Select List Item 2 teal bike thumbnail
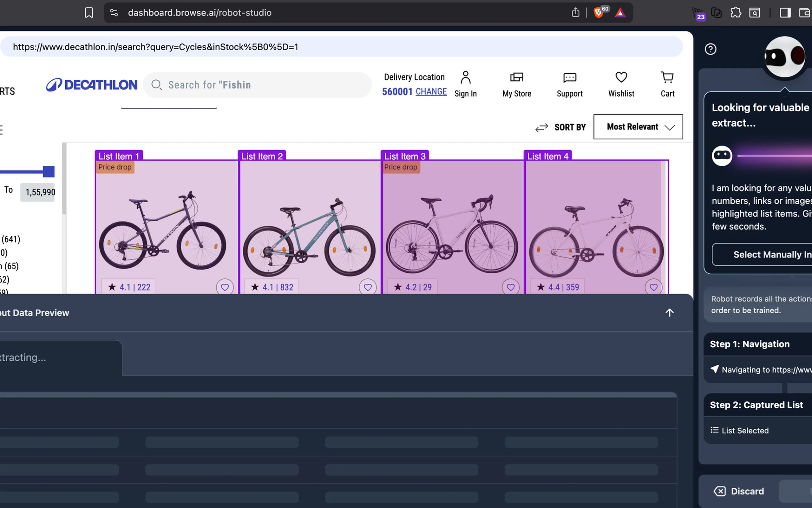The width and height of the screenshot is (812, 508). coord(309,227)
